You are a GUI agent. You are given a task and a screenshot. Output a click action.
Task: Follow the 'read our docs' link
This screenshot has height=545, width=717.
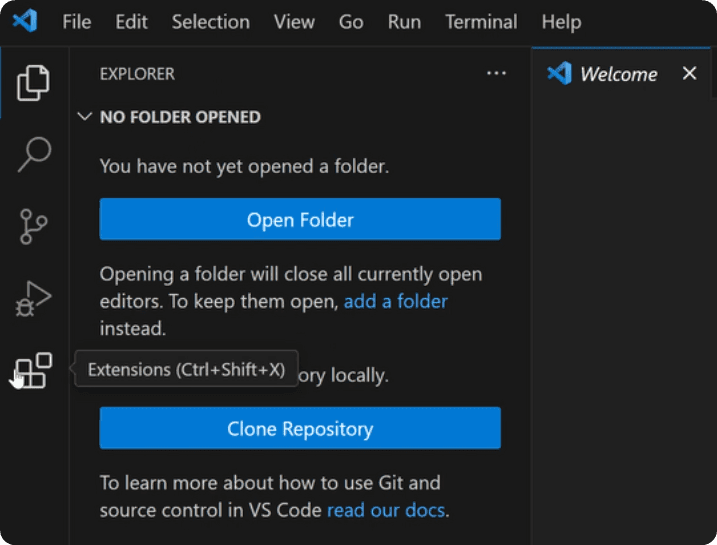click(x=386, y=510)
